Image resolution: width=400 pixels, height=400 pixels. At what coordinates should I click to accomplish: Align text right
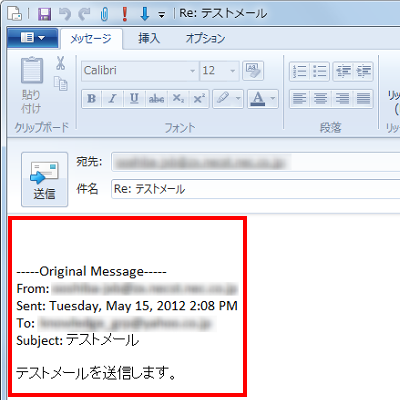[342, 99]
